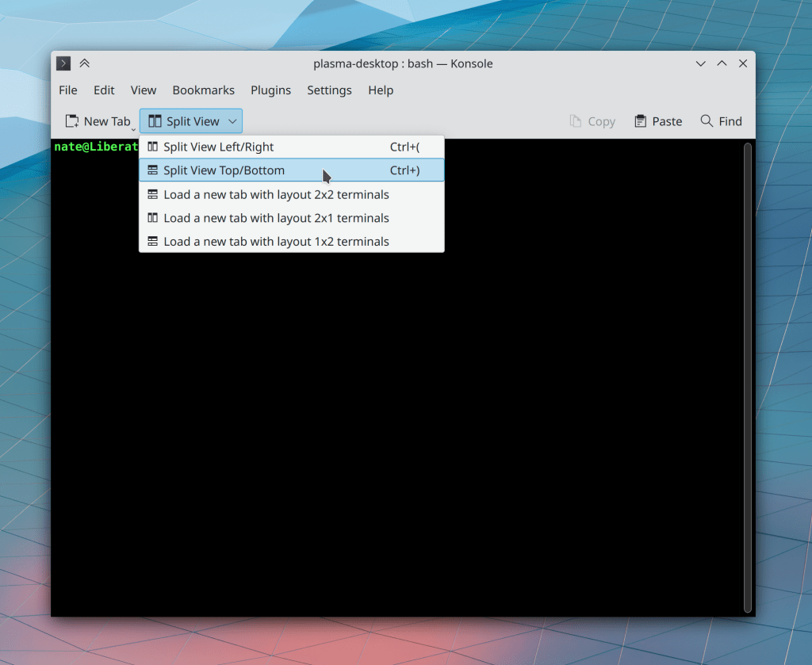The image size is (812, 665).
Task: Click the Split View Left/Right icon
Action: tap(153, 147)
